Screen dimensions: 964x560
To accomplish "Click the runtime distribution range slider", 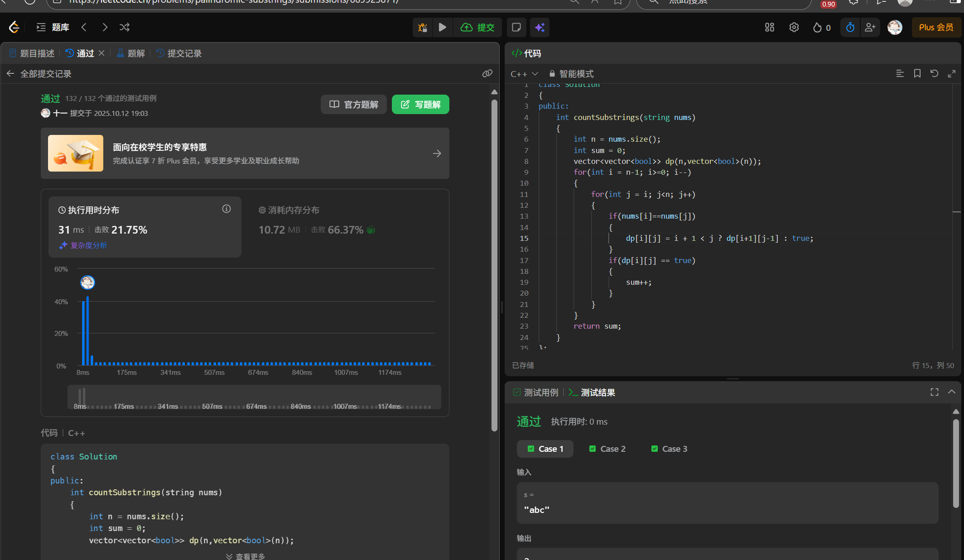I will coord(254,397).
